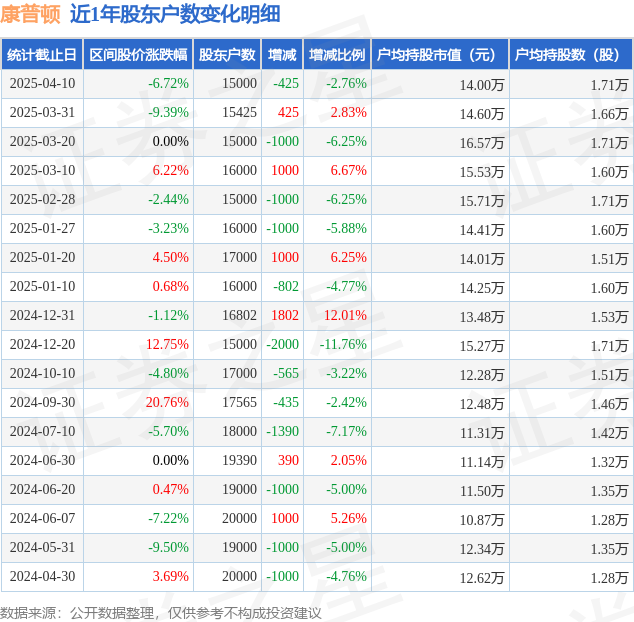Click the 数据来源 disclaimer footer text
The height and width of the screenshot is (622, 634).
tap(161, 613)
